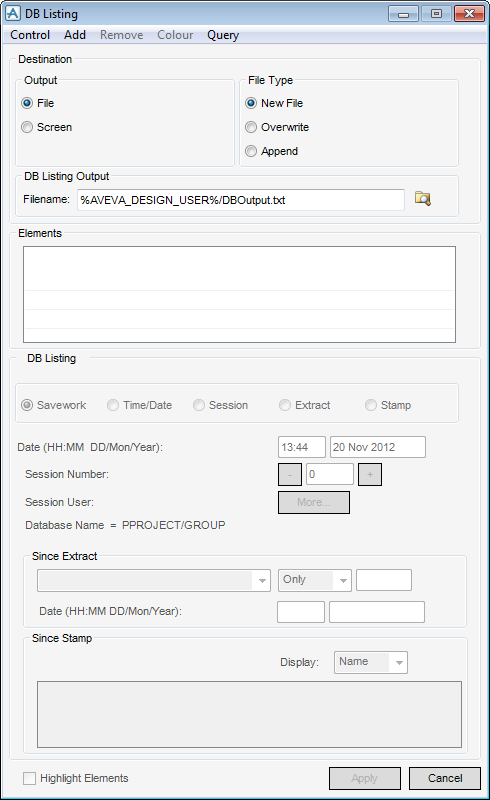Click the Elements list box
This screenshot has width=490, height=800.
[239, 294]
